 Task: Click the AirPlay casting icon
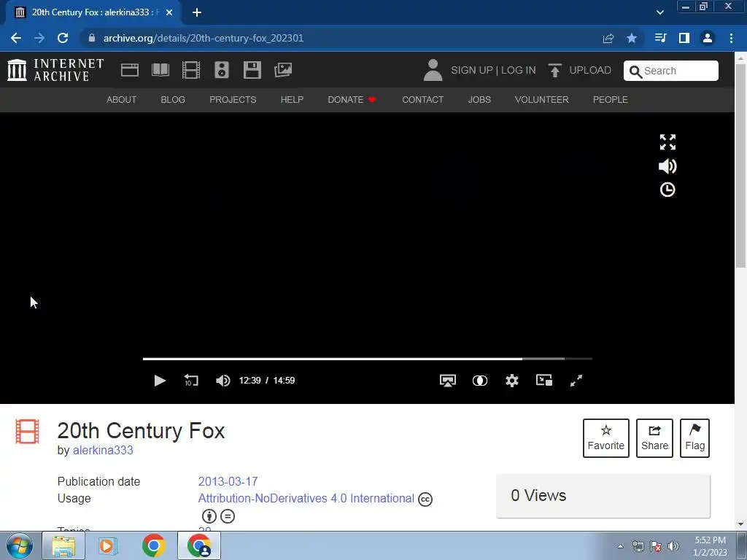448,381
